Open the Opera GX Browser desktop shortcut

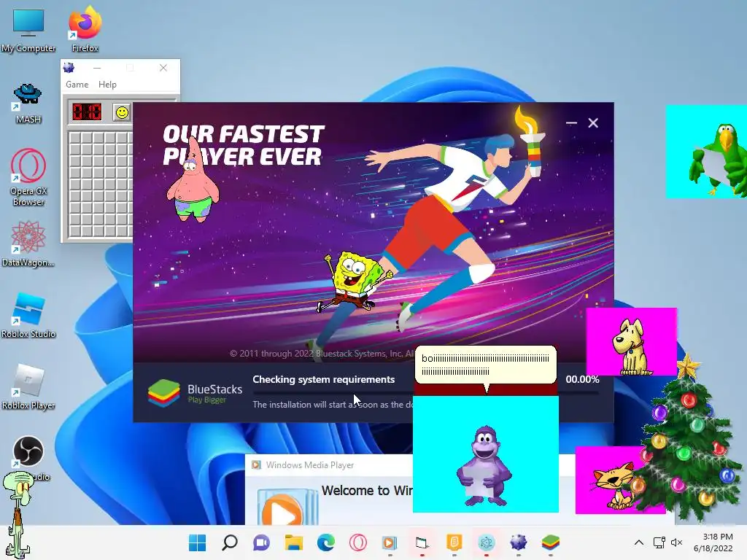tap(28, 177)
